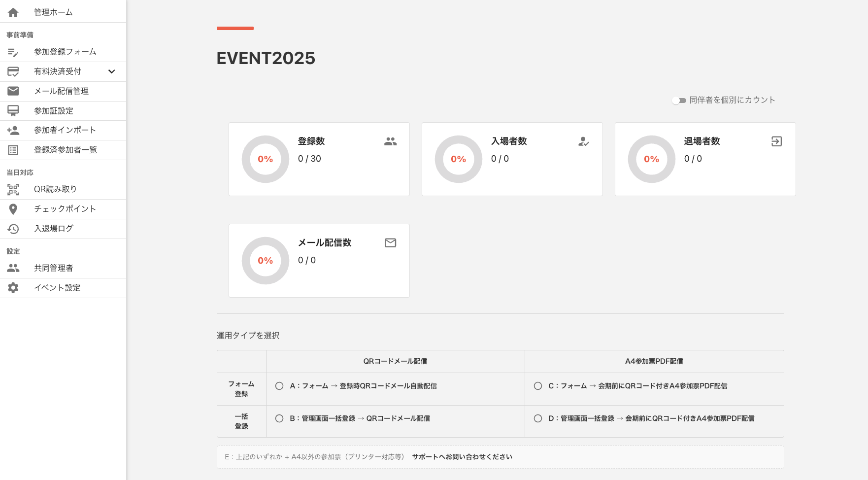Enable 同伴者を個別にカウント toggle

click(679, 100)
